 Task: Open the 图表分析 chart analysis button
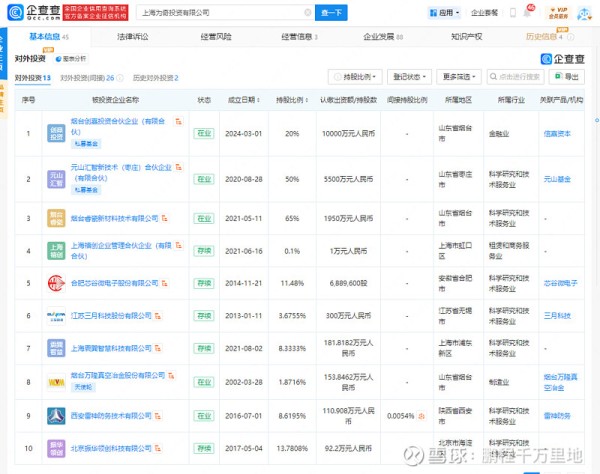click(71, 59)
